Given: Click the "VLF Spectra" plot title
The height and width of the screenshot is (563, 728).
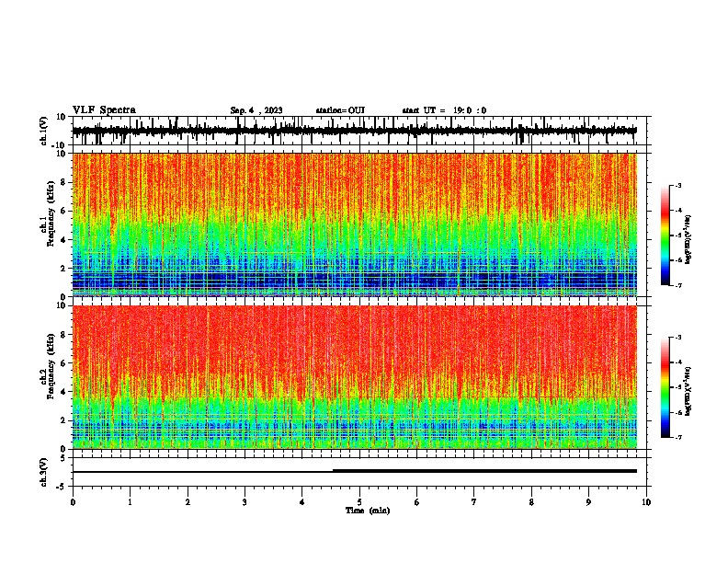Looking at the screenshot, I should click(104, 110).
